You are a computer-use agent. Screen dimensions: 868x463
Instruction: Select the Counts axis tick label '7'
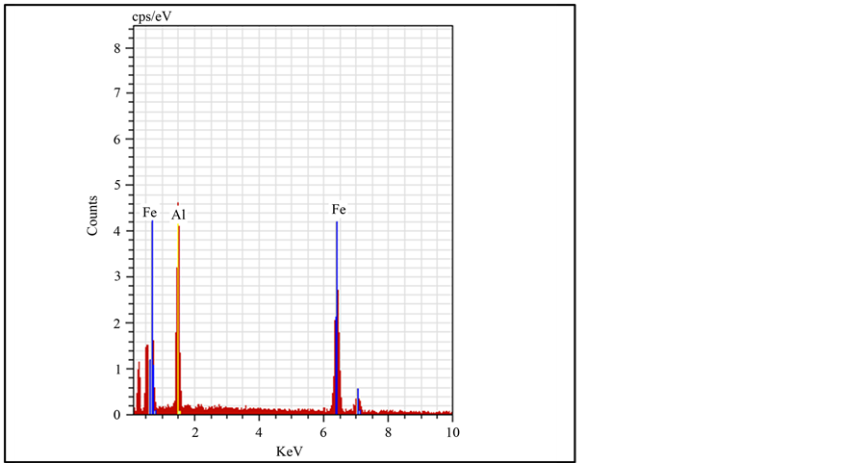click(x=116, y=93)
